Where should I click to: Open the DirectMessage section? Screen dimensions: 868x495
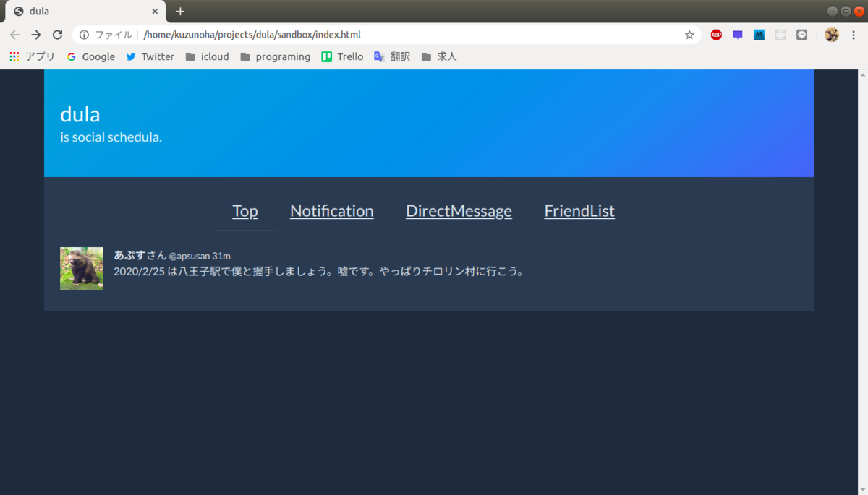[459, 211]
